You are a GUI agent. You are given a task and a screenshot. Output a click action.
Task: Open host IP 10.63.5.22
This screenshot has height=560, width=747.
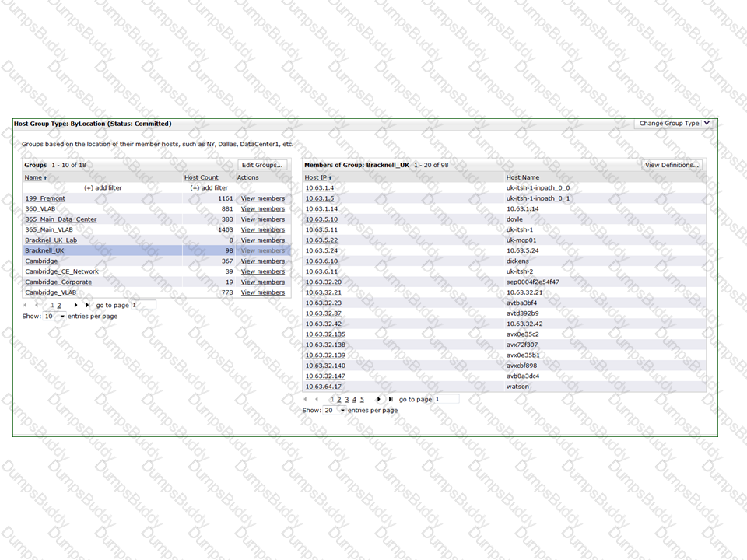pyautogui.click(x=321, y=240)
